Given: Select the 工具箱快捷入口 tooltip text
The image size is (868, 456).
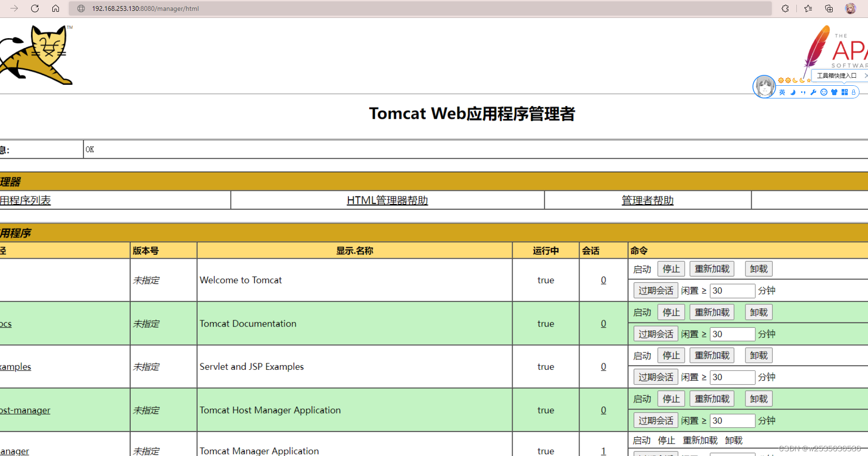Looking at the screenshot, I should click(x=836, y=75).
